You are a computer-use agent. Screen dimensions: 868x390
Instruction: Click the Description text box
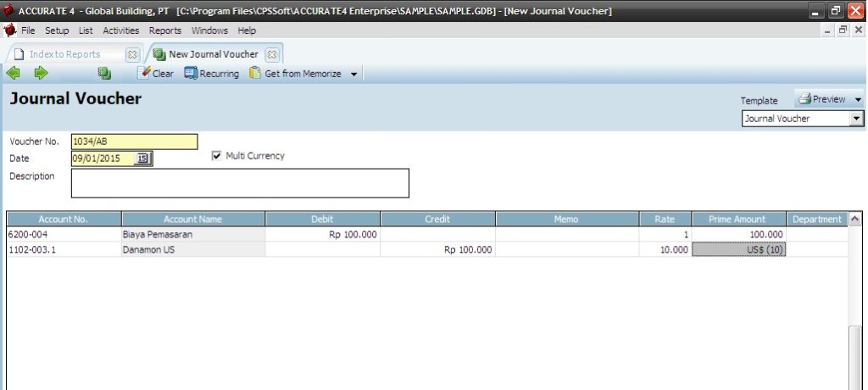pyautogui.click(x=240, y=183)
